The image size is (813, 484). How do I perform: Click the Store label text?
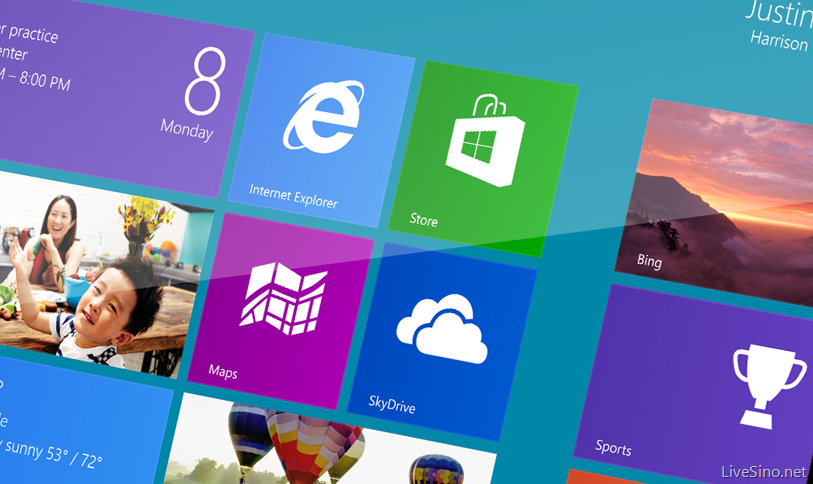(x=424, y=220)
